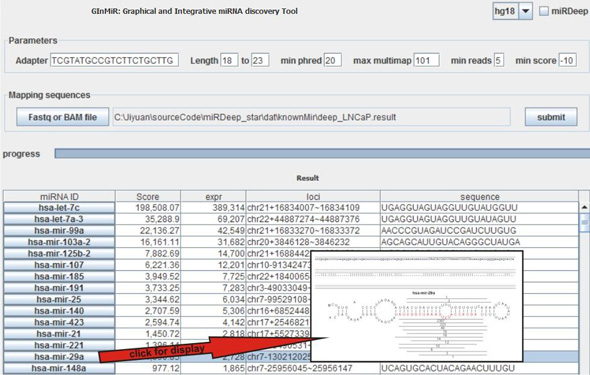Select loci cell chr21+16834007~16834109

(313, 208)
